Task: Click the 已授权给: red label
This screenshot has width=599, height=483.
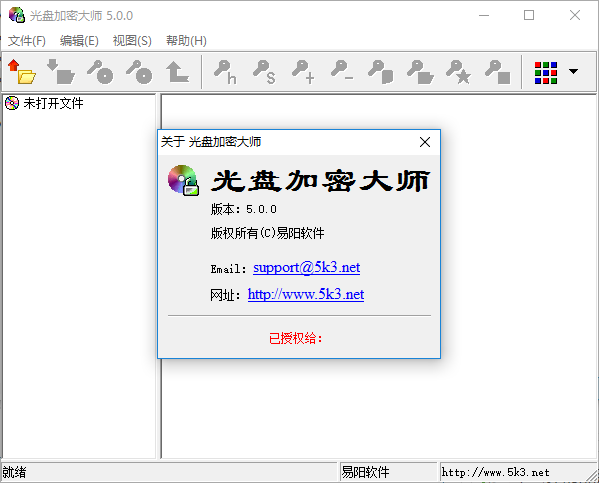Action: click(x=296, y=338)
